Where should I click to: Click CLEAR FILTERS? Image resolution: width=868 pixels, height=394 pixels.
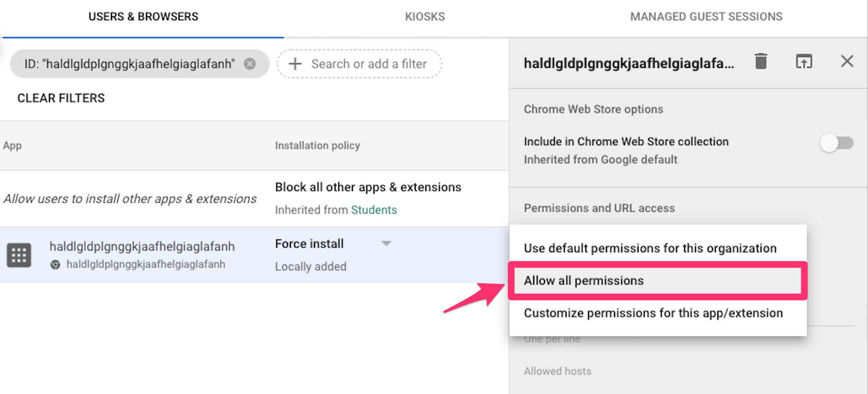coord(61,98)
